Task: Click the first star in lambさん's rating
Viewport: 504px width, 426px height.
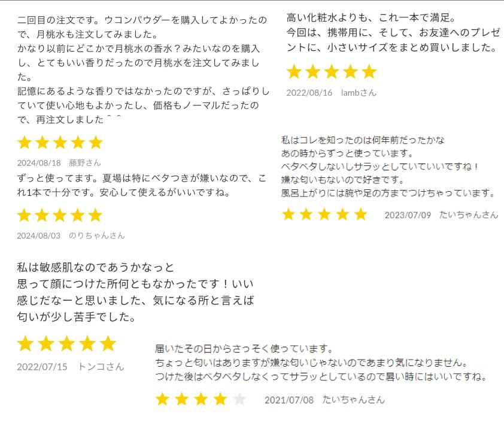Action: [294, 71]
